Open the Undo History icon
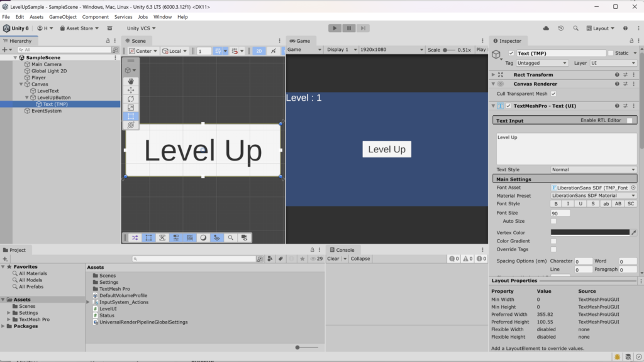This screenshot has height=362, width=644. coord(561,28)
